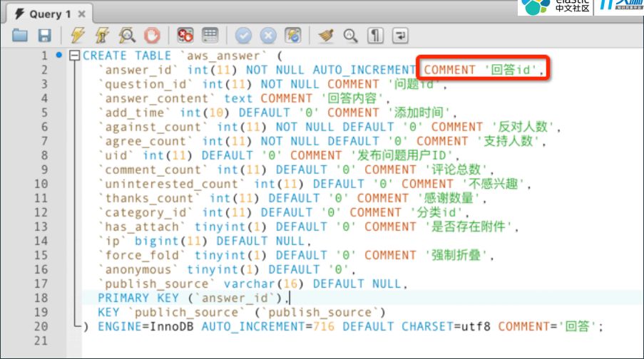Image resolution: width=644 pixels, height=359 pixels.
Task: Roll back the current transaction
Action: coord(268,36)
